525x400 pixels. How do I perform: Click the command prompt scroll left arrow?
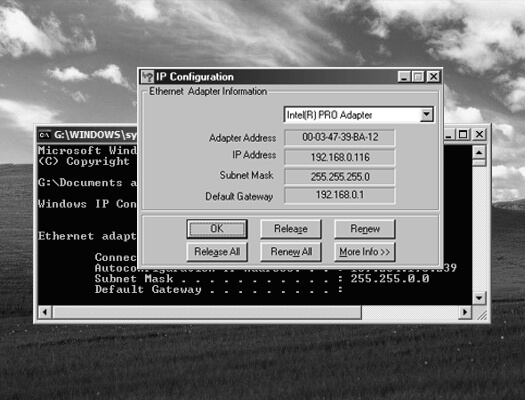45,312
